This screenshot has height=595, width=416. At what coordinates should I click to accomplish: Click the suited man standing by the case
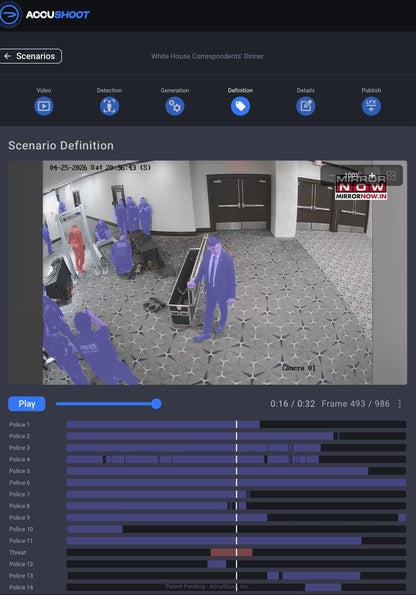[214, 288]
